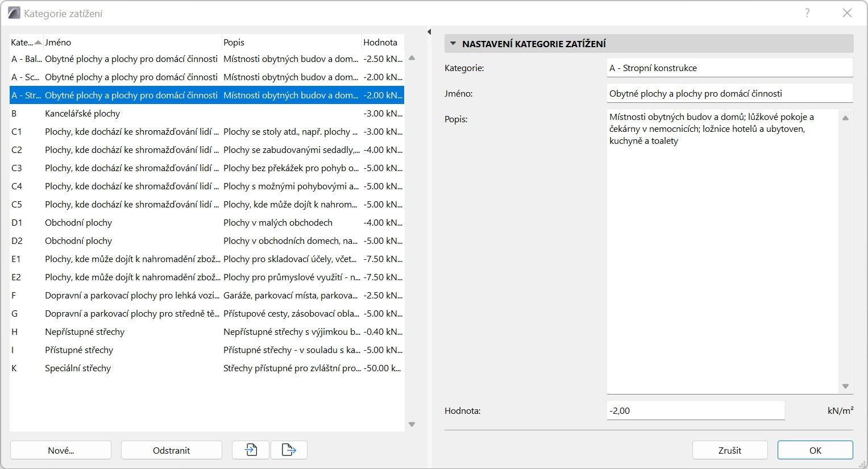This screenshot has width=868, height=469.
Task: Select the Nepřístupné střechy row
Action: (x=85, y=332)
